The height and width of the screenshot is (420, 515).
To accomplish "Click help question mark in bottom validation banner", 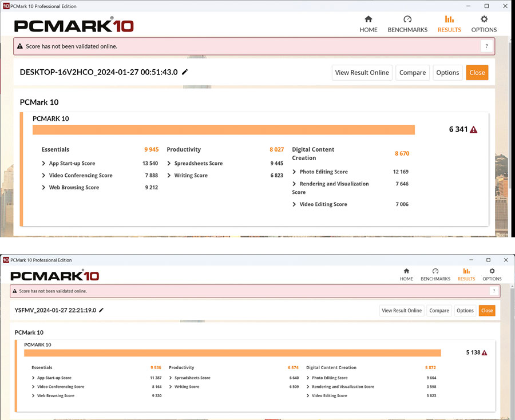I will coord(494,291).
